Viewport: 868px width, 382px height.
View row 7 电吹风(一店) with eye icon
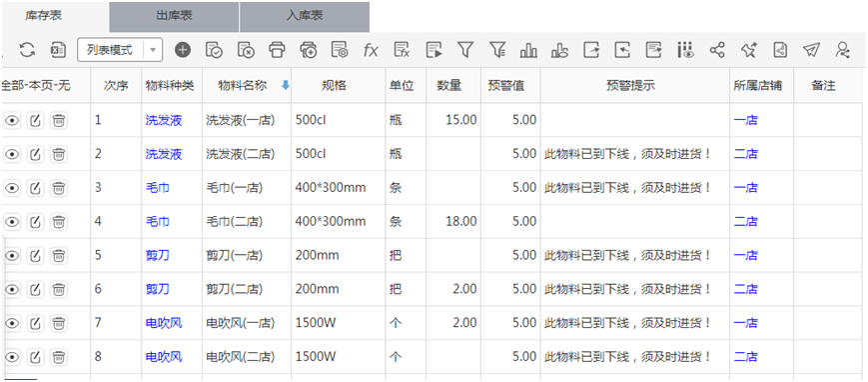(x=12, y=323)
